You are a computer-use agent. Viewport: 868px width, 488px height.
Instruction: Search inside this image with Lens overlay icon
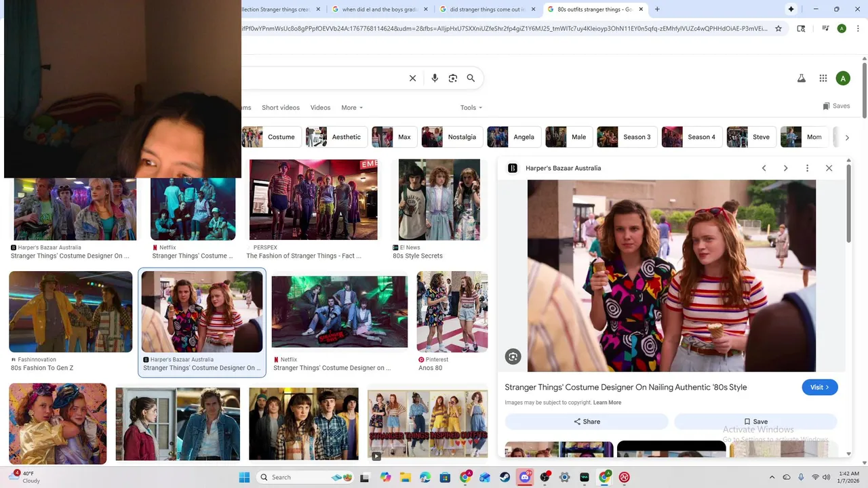[513, 357]
